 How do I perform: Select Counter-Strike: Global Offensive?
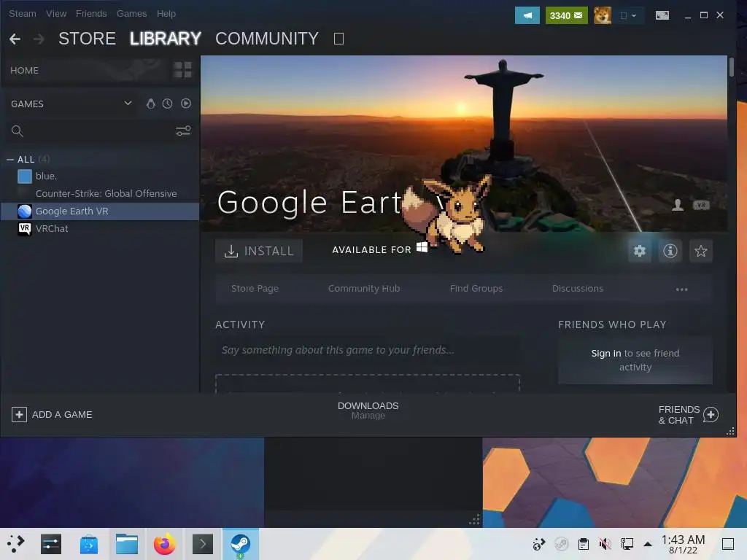click(100, 194)
